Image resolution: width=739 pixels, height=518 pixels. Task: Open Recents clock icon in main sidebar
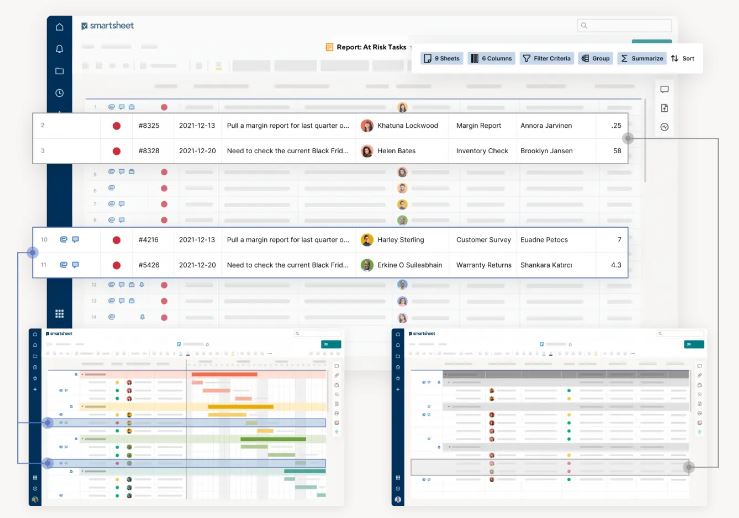[x=59, y=93]
